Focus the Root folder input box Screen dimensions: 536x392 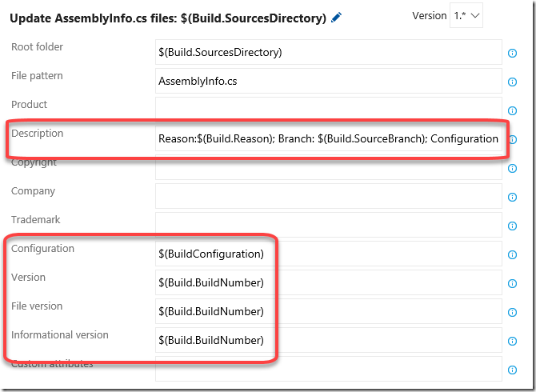tap(329, 52)
